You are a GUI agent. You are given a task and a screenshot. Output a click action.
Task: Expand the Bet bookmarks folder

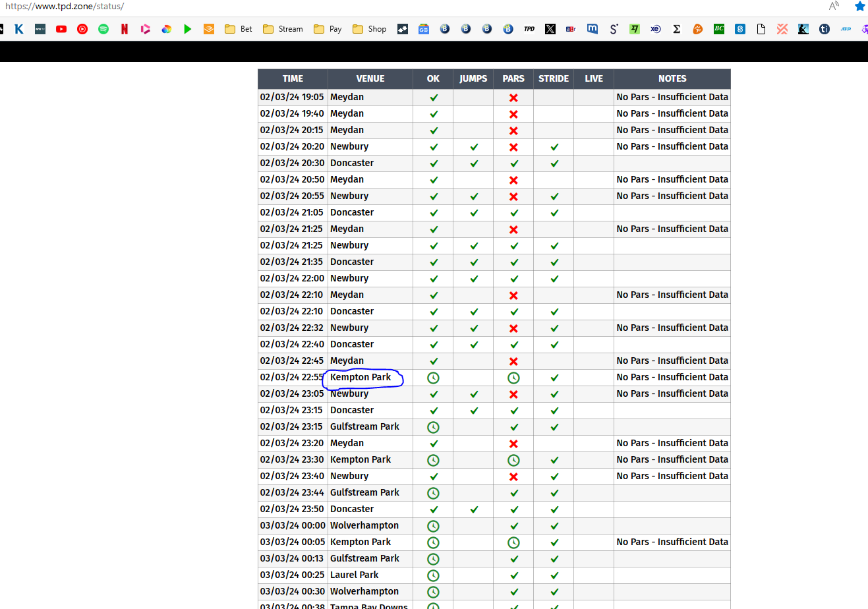(239, 29)
